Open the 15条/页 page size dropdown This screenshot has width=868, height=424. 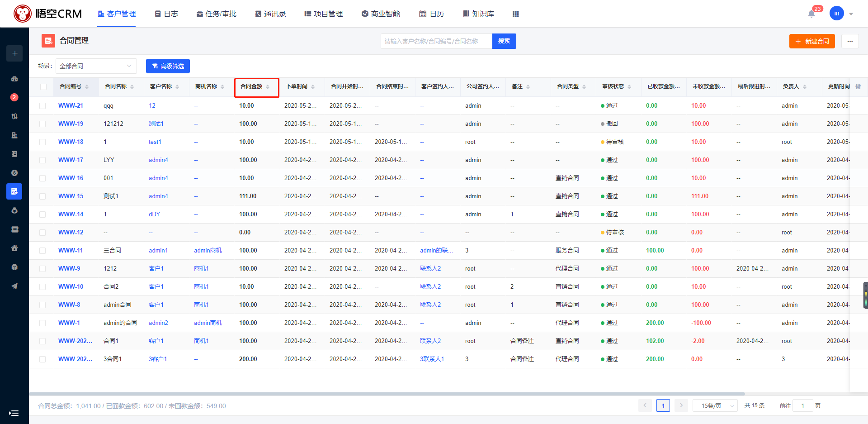[715, 405]
